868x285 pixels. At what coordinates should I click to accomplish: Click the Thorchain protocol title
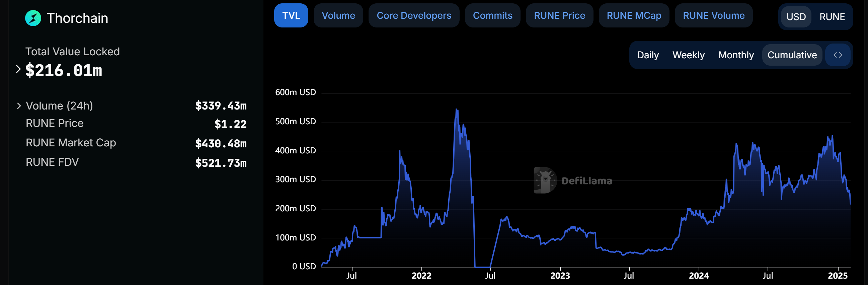coord(78,18)
